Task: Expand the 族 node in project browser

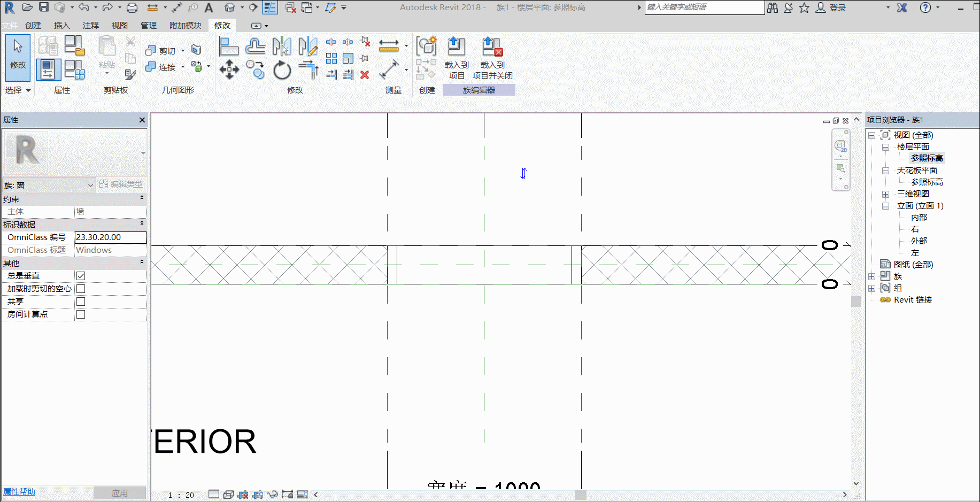Action: tap(871, 276)
